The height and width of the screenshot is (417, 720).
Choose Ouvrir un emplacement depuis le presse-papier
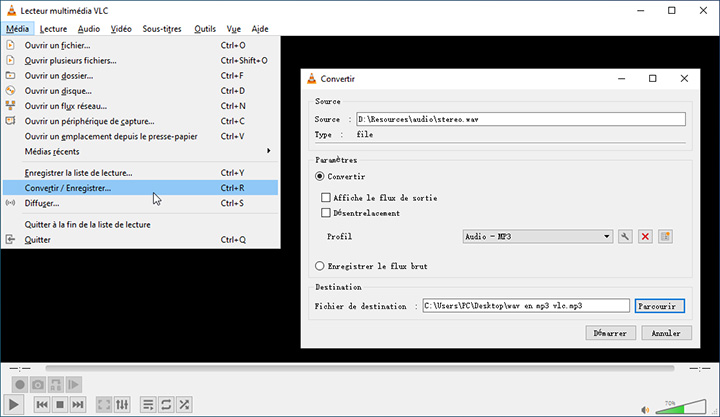coord(140,136)
